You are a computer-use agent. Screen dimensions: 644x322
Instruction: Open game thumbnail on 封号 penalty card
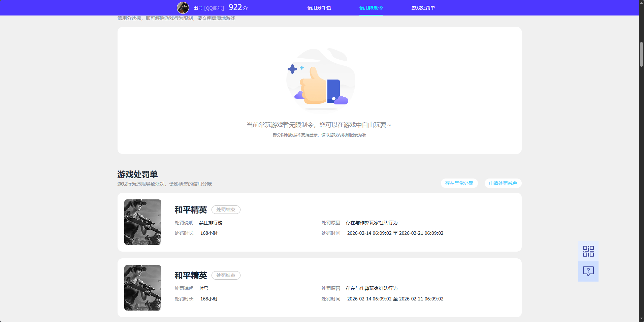[x=143, y=288]
